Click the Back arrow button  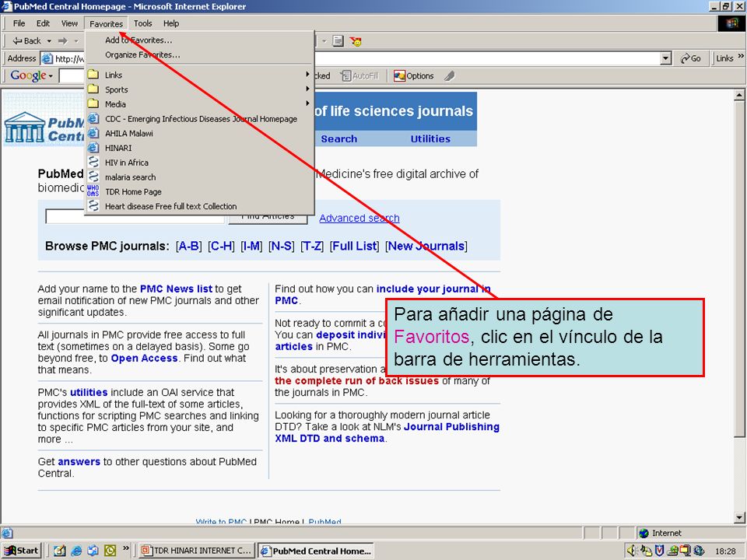pos(26,41)
